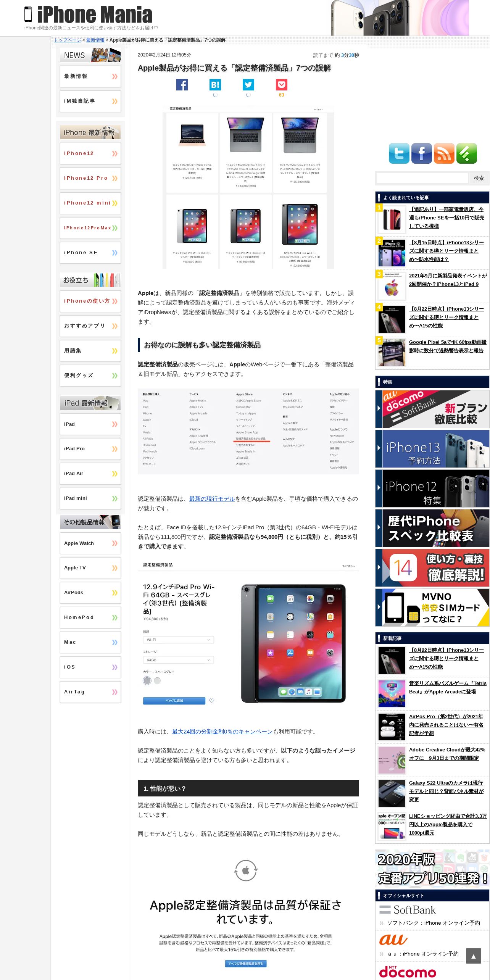Open iOS sidebar item
Viewport: 490px width, 980px height.
pyautogui.click(x=90, y=667)
